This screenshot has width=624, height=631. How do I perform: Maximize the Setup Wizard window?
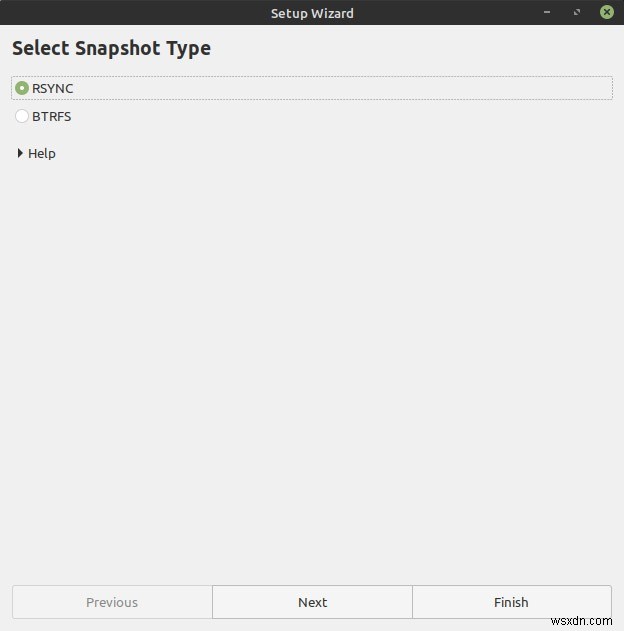tap(578, 12)
